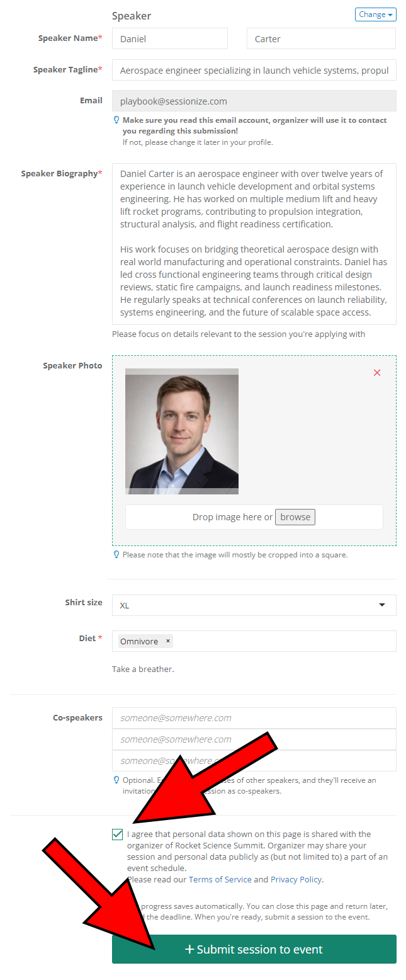Click the second co-speaker email field
The image size is (406, 980).
tap(254, 739)
